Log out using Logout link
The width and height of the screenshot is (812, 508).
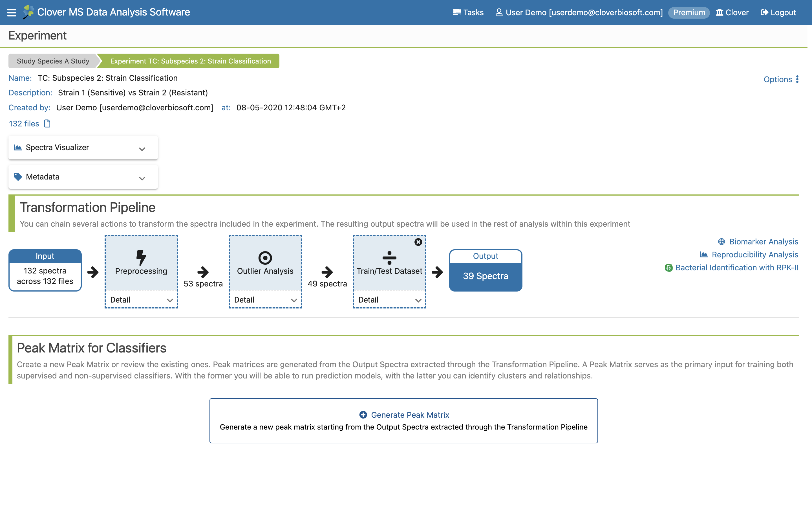[x=778, y=12]
